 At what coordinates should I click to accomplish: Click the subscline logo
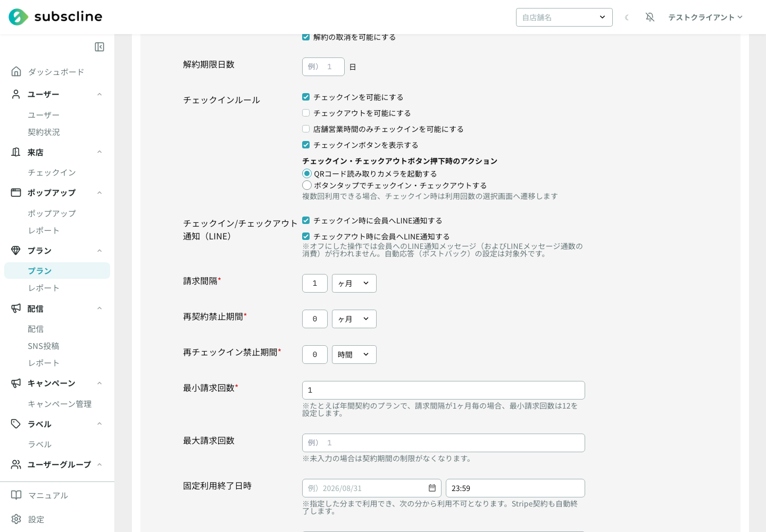[x=55, y=17]
